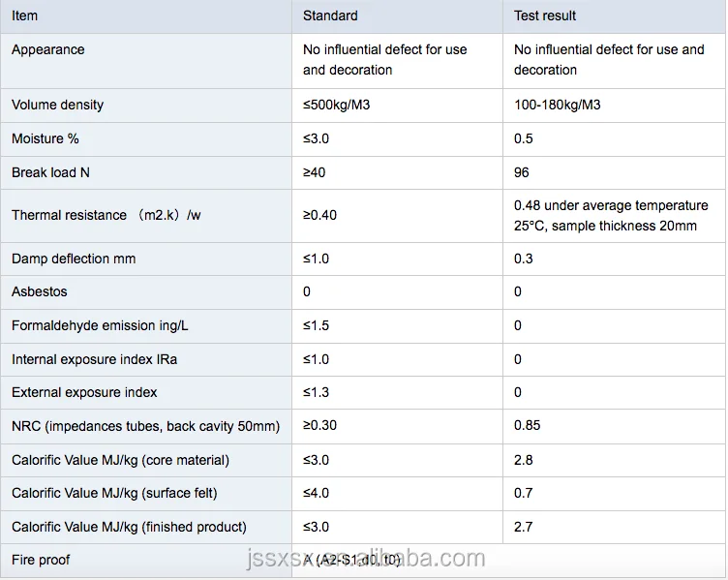Select the "Asbestos" row label
The width and height of the screenshot is (728, 580).
tap(40, 291)
